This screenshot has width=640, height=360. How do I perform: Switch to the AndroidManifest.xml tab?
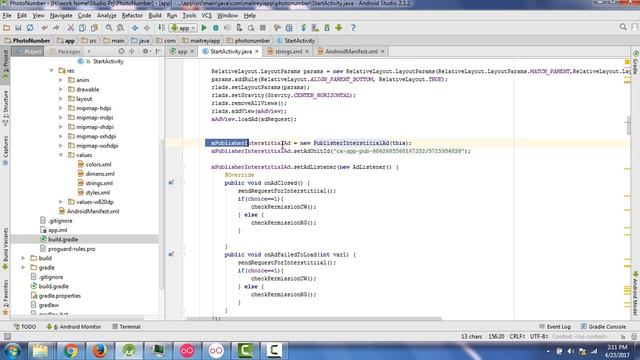tap(351, 51)
